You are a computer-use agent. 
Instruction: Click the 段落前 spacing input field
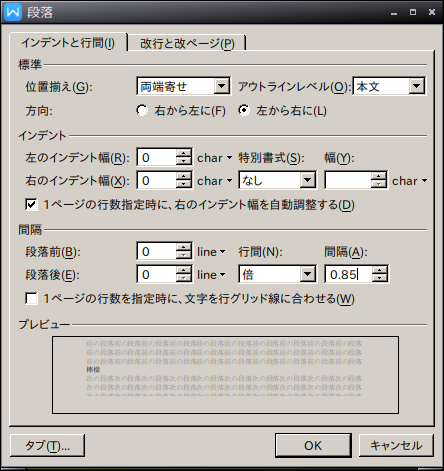[x=156, y=251]
